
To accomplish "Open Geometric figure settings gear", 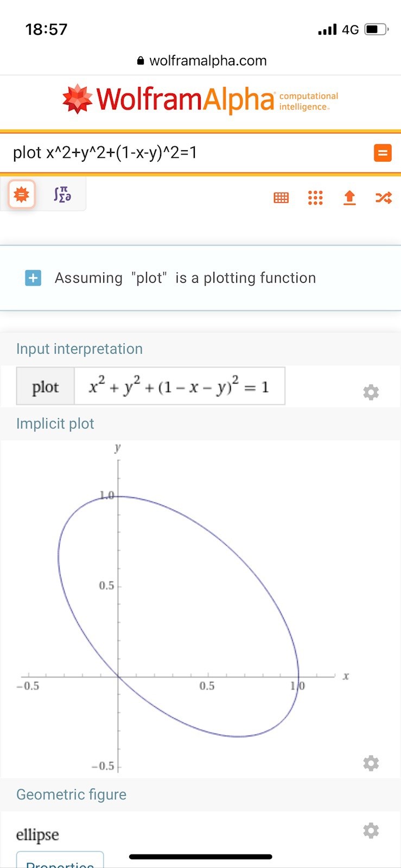I will pos(371,831).
